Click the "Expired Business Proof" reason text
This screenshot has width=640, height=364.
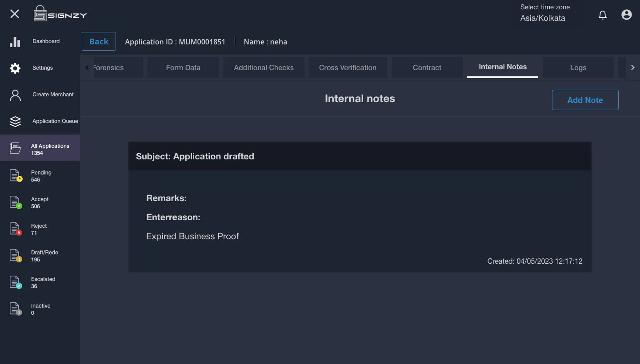pos(192,236)
